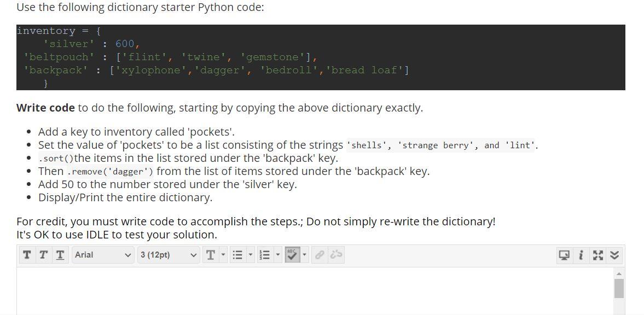Click the text color T icon

click(210, 255)
